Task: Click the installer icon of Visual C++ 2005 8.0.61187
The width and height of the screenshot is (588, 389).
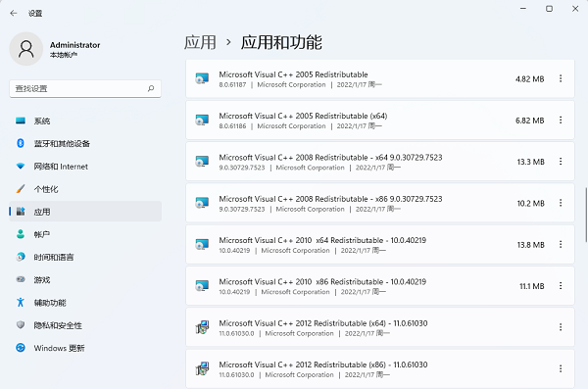Action: coord(202,78)
